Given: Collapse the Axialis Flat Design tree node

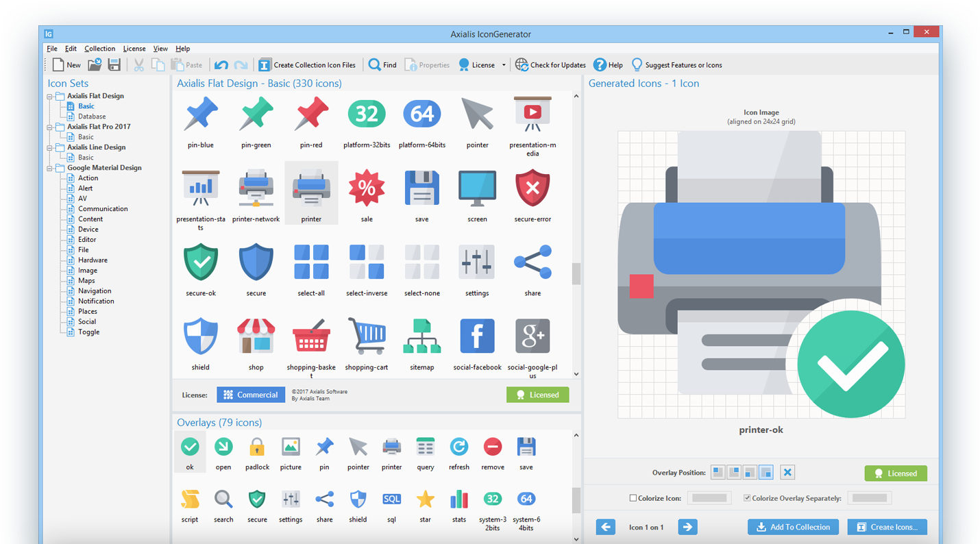Looking at the screenshot, I should [x=50, y=97].
